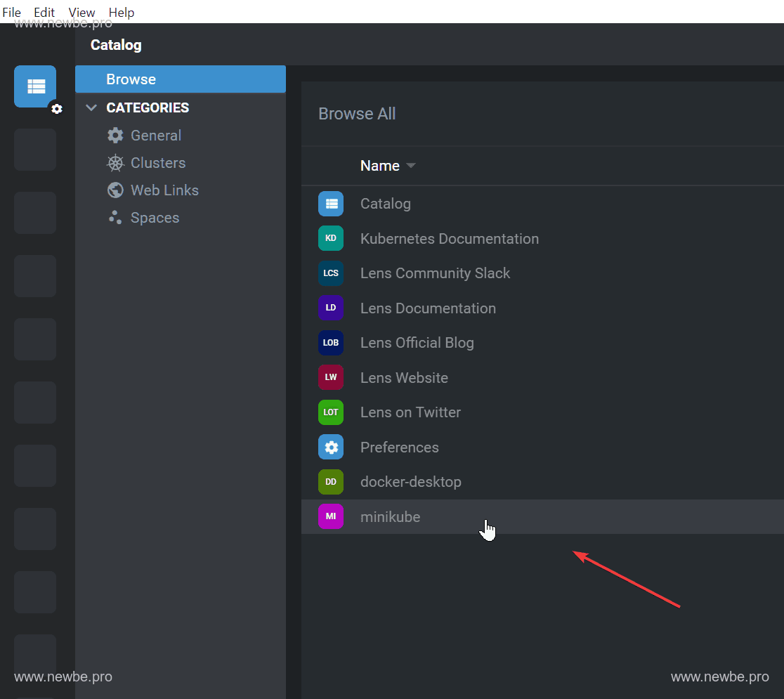Click the Kubernetes Documentation KD icon

[x=331, y=239]
